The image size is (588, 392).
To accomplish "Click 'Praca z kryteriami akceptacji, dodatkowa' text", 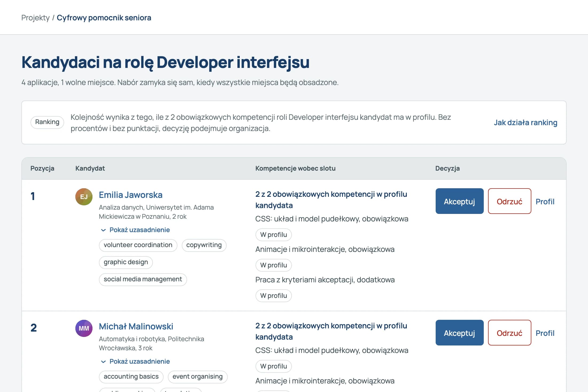I will tap(325, 280).
